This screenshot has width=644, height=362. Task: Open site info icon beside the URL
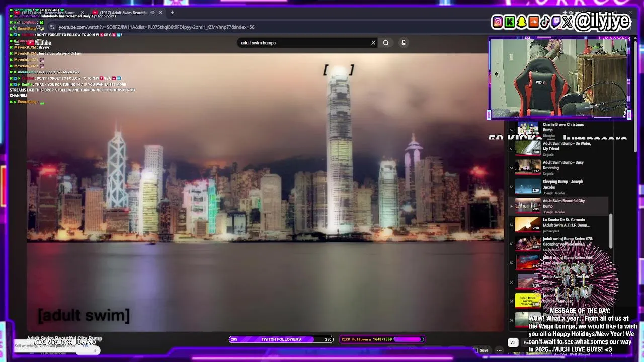tap(52, 27)
